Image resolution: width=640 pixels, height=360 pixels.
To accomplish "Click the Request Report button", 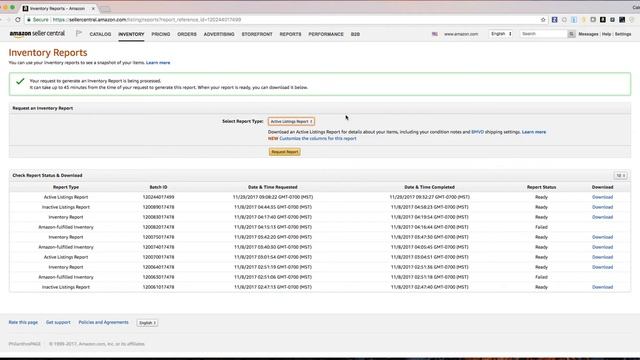I will [x=284, y=152].
